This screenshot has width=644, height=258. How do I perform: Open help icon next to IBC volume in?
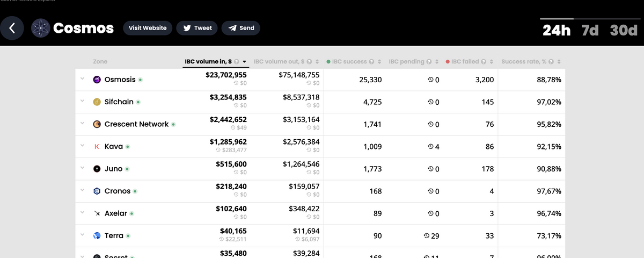click(237, 62)
